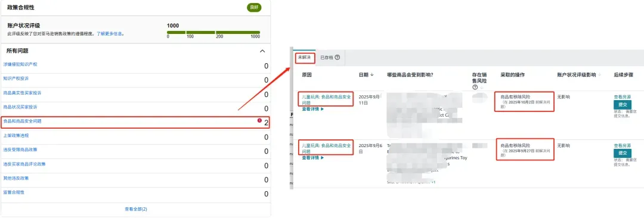The image size is (644, 218).
Task: Sort by 账户状况评级影响 column arrow
Action: 600,74
